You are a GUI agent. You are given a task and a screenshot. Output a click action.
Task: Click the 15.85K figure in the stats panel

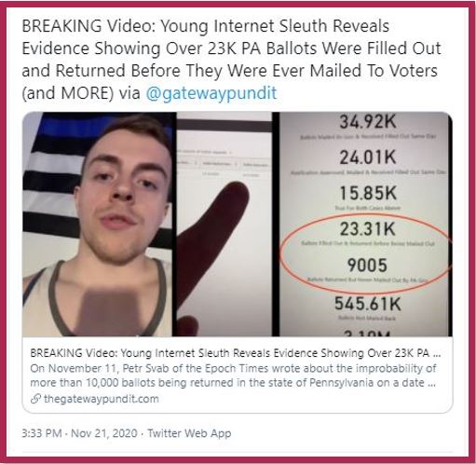tap(368, 193)
